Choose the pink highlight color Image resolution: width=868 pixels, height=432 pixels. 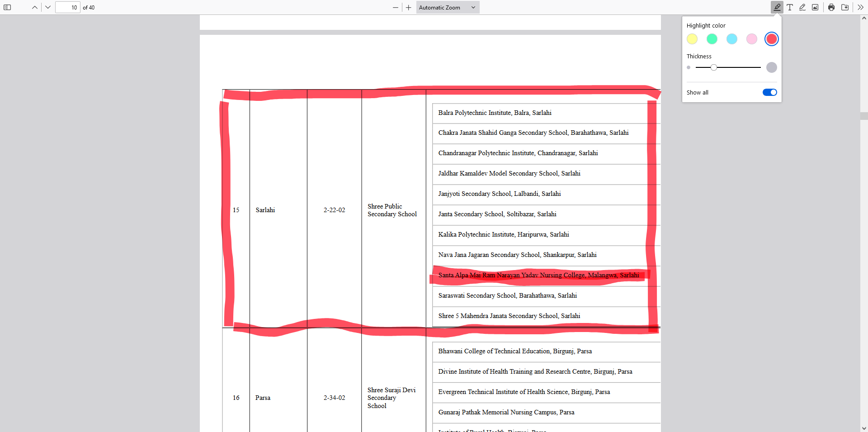pyautogui.click(x=752, y=39)
